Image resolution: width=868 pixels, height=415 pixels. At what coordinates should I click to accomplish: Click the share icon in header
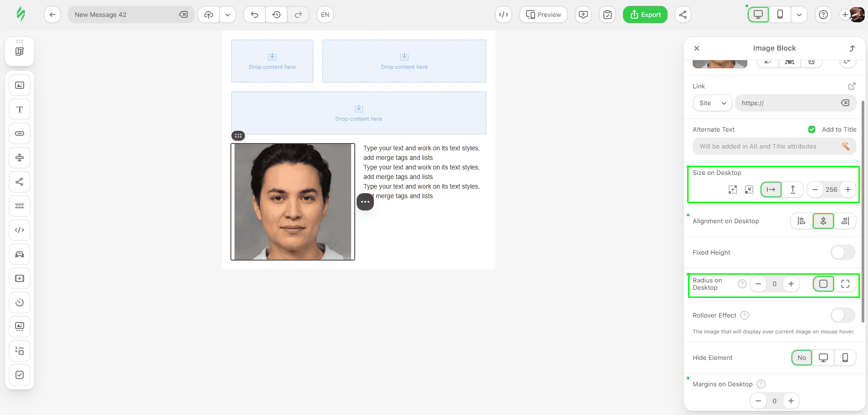683,15
